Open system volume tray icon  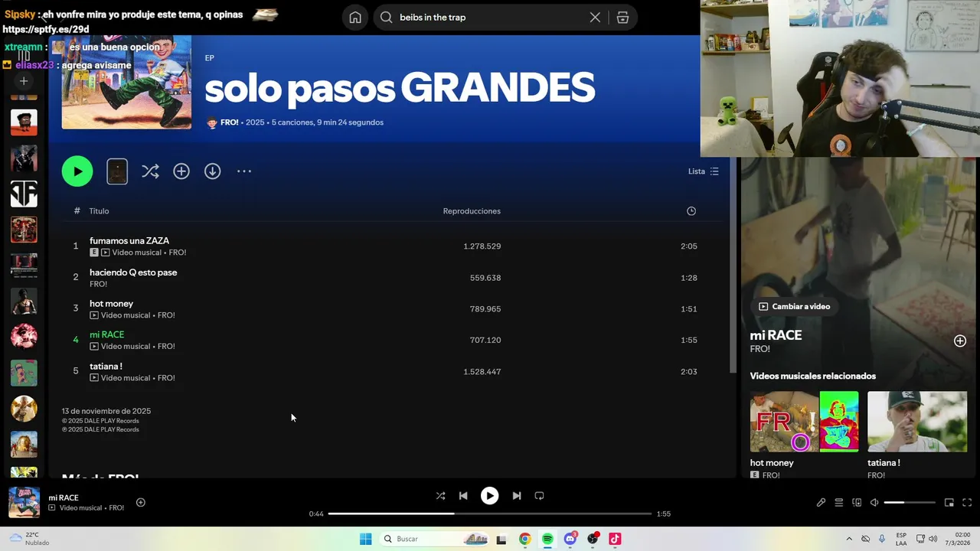[x=933, y=539]
